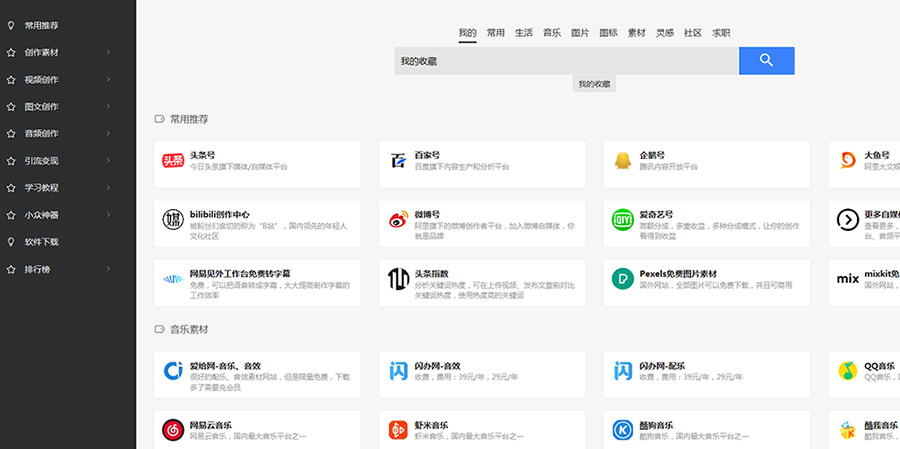Click the 网易见外工作台 blue wave icon
The image size is (900, 449).
pos(173,280)
